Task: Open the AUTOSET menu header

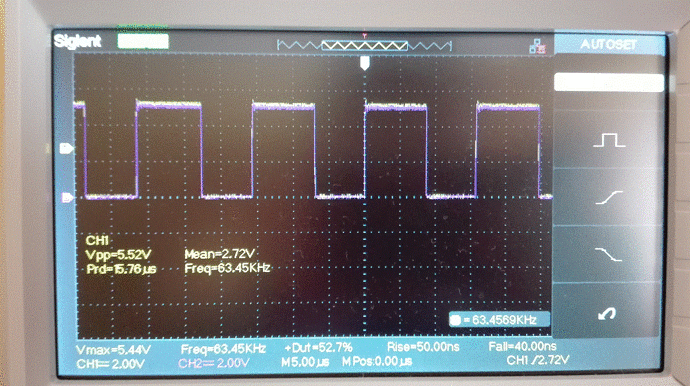Action: [609, 44]
